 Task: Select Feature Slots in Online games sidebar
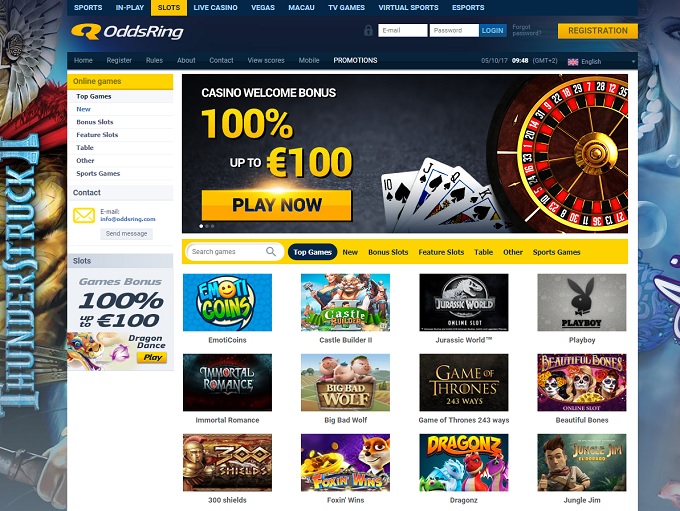coord(97,135)
